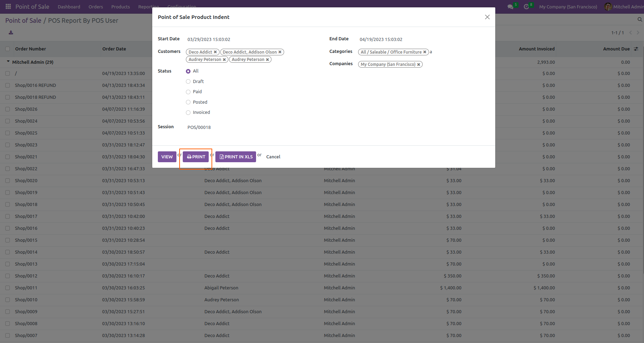Close the Product Indent dialog
Viewport: 644px width, 343px height.
[487, 17]
